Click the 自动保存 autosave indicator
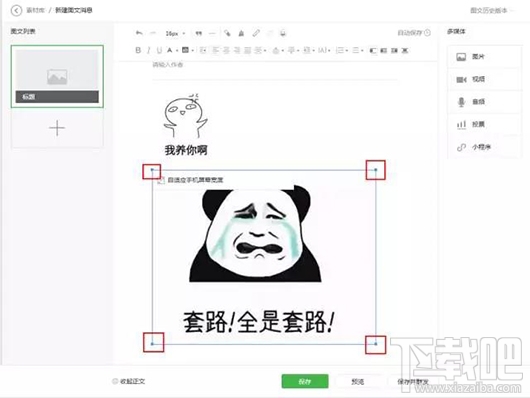This screenshot has width=530, height=398. 414,33
